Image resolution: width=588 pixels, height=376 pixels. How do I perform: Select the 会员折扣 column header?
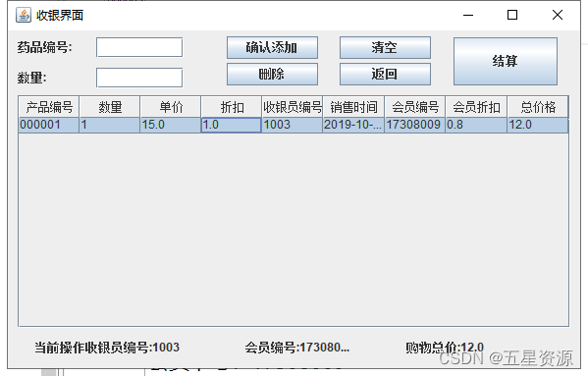476,107
